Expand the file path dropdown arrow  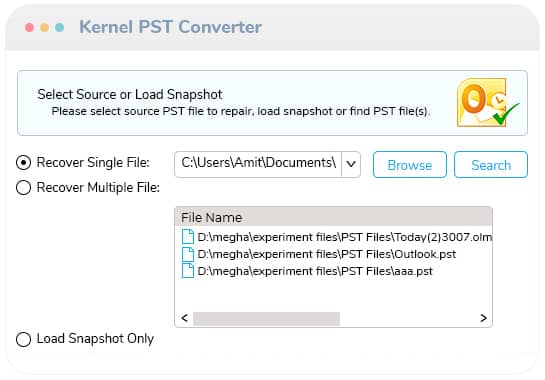(x=351, y=164)
